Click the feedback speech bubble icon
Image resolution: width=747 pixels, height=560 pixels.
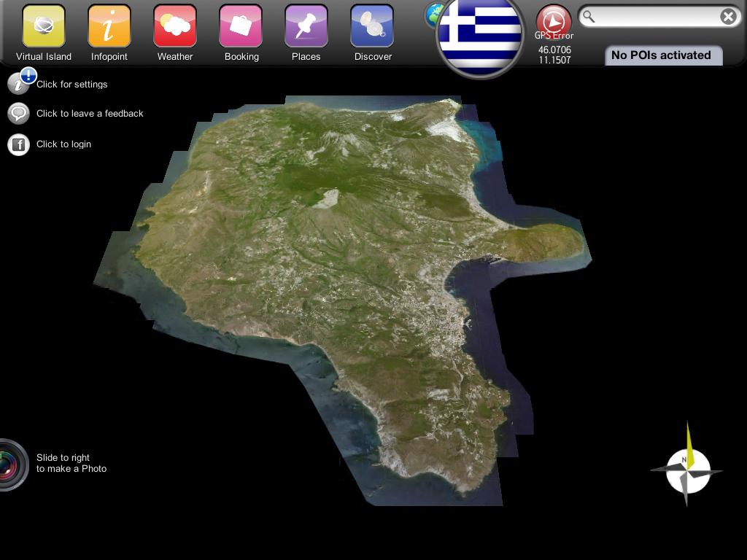(18, 113)
